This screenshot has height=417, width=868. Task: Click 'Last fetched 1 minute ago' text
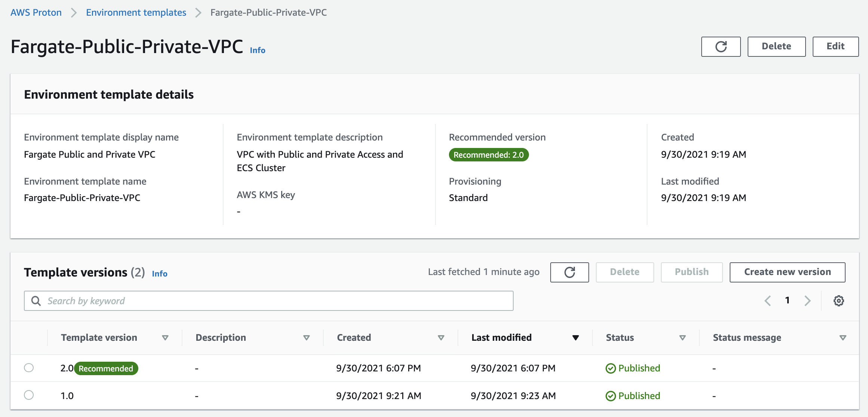tap(484, 272)
